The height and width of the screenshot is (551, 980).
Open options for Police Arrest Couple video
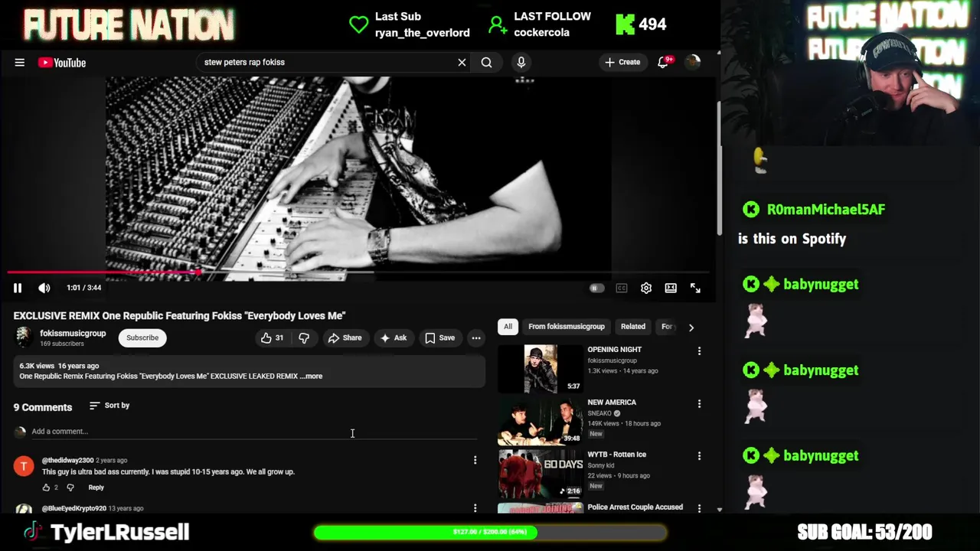(699, 508)
